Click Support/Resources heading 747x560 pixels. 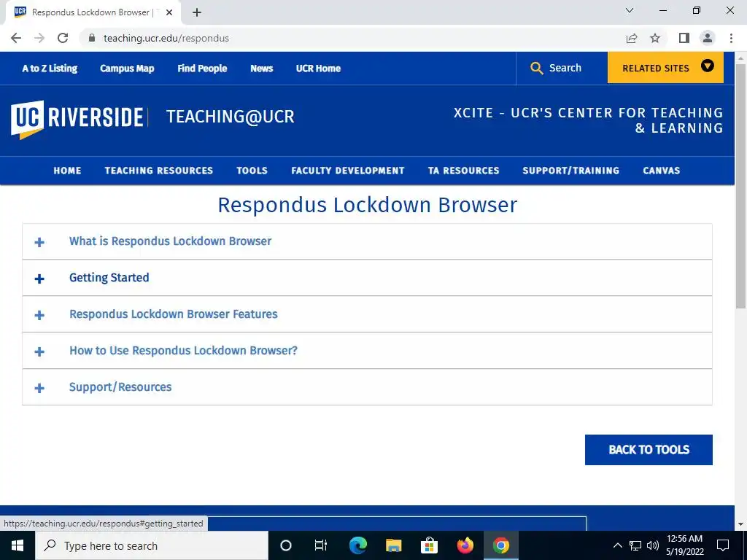120,386
